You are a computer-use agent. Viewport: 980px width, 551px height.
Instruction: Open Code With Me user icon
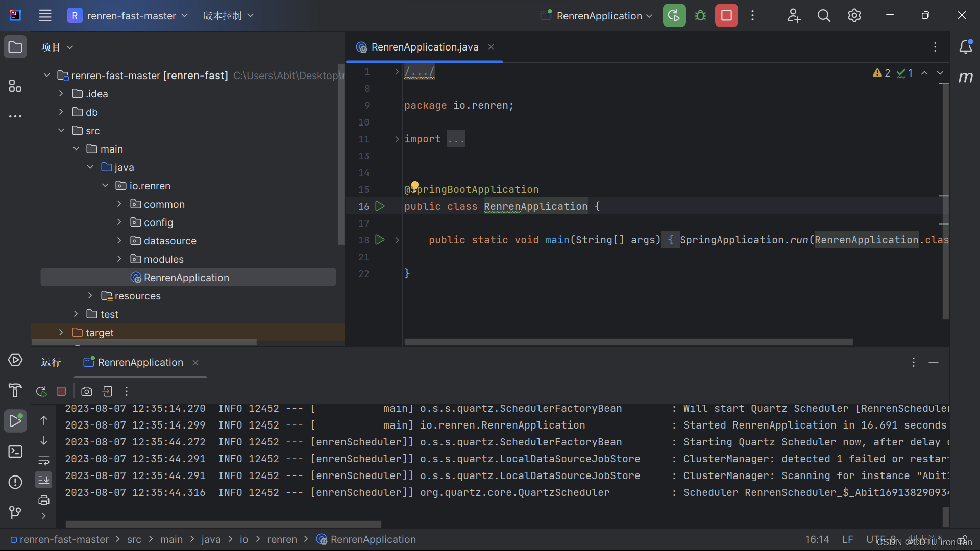point(793,15)
